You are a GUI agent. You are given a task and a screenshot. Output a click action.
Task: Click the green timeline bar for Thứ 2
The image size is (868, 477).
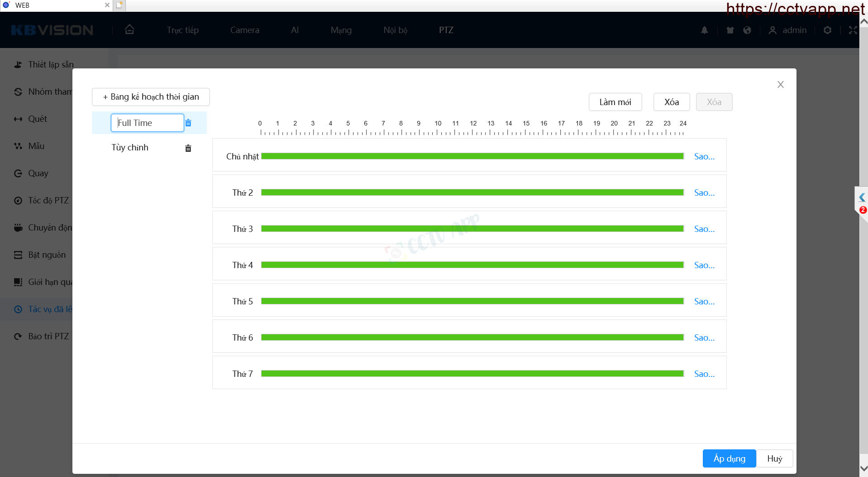tap(472, 193)
